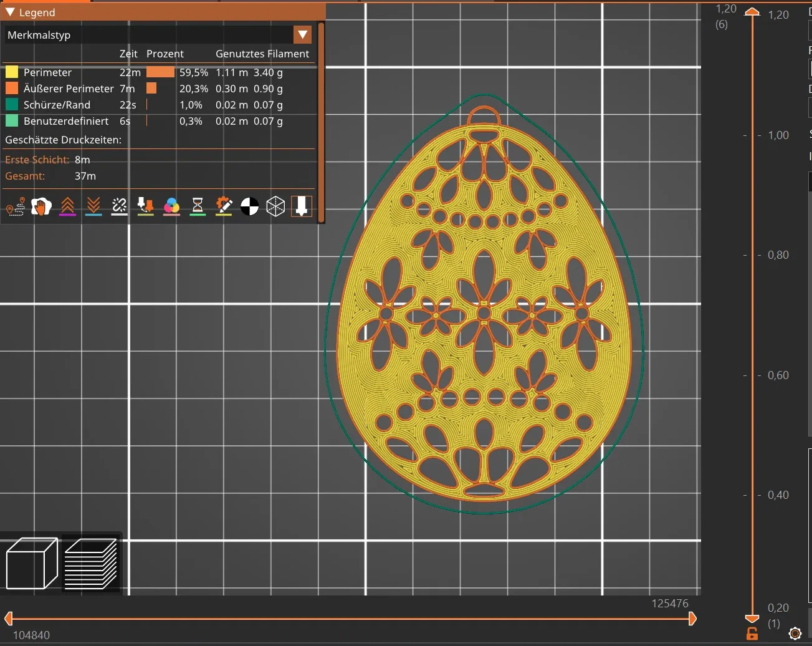Click the layer slider unlock padlock
The image size is (812, 646).
tap(752, 634)
